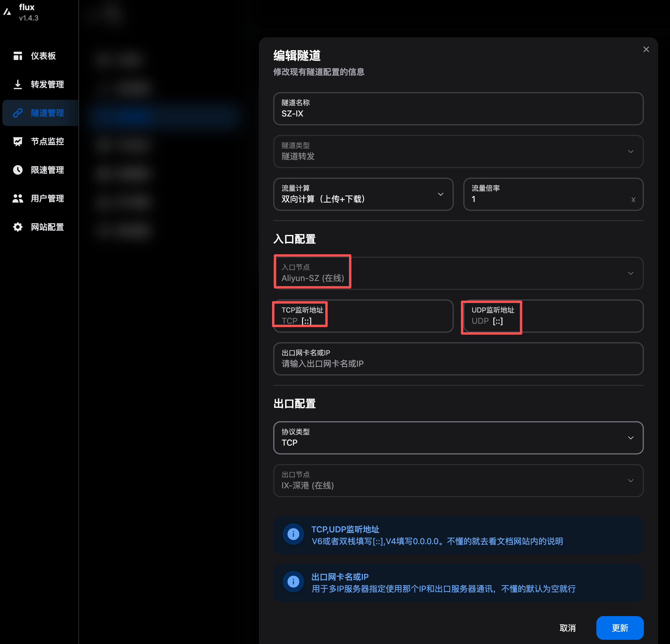Open the 出口节点 IX-深港 selector
Screen dimensions: 670x644
458,481
